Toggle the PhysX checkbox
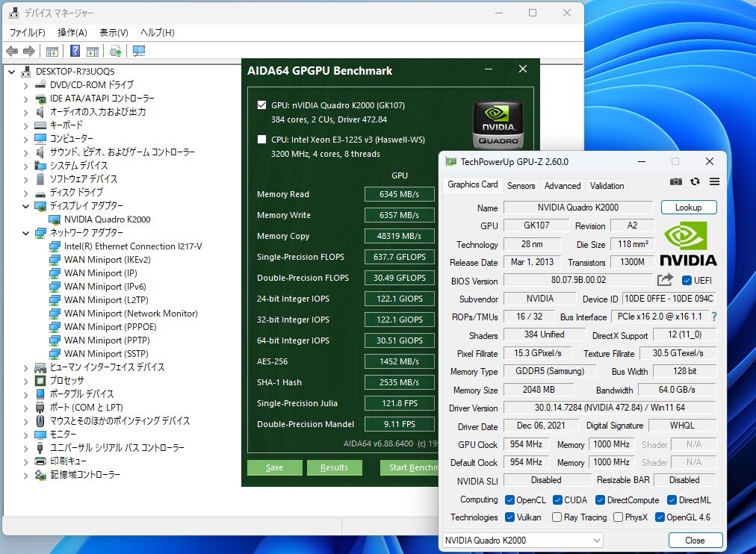756x554 pixels. point(618,517)
